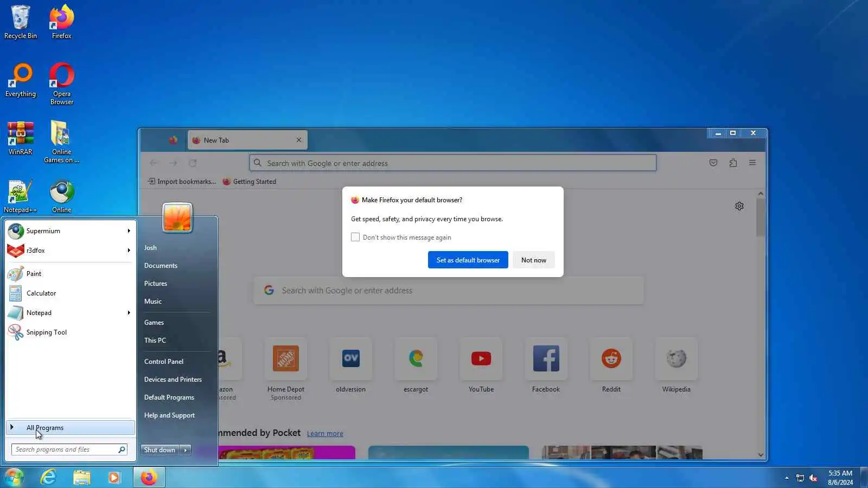Open WinRAR desktop icon
Viewport: 868px width, 488px height.
(x=21, y=138)
